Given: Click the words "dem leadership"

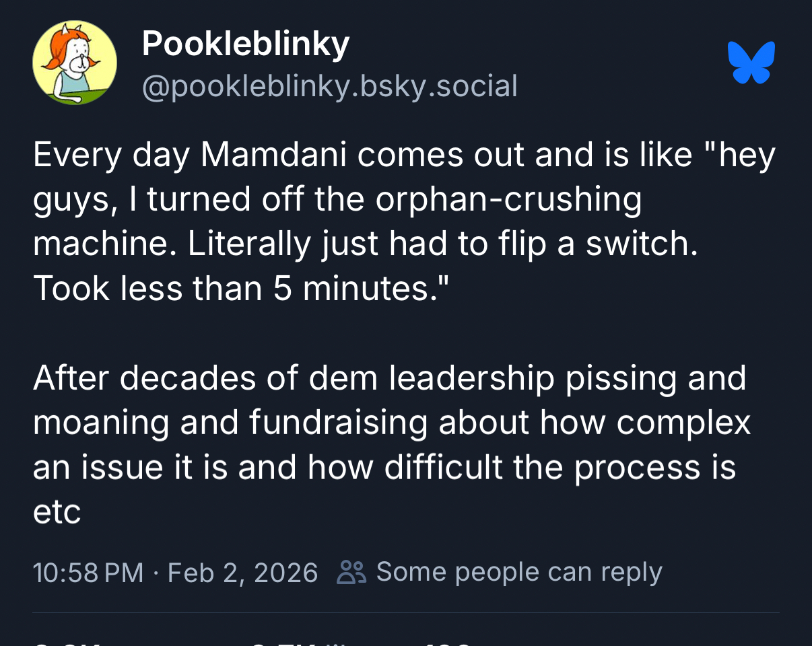Looking at the screenshot, I should tap(431, 378).
